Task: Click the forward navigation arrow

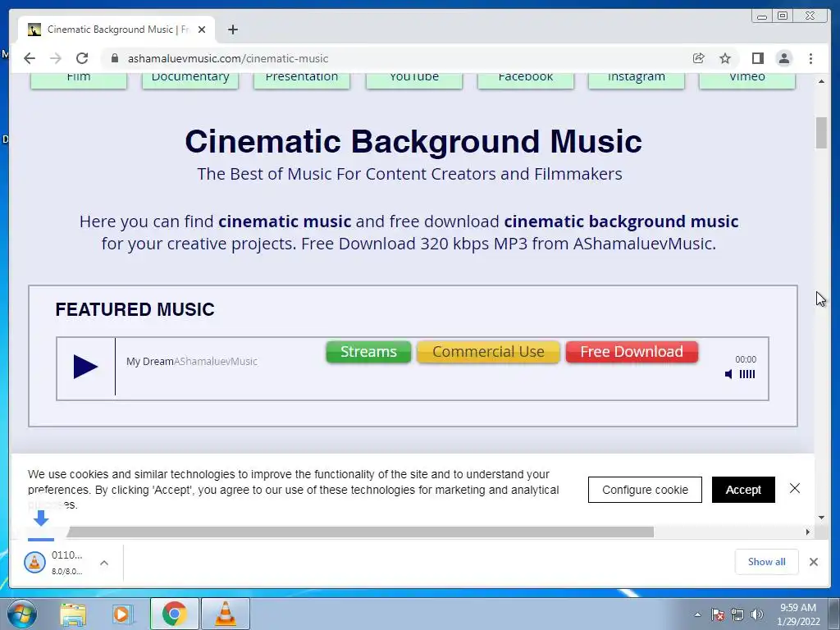Action: pyautogui.click(x=56, y=58)
